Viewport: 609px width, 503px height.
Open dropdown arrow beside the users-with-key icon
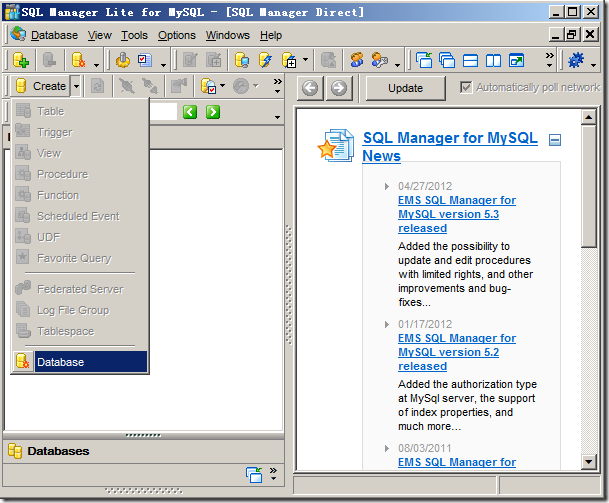point(397,65)
